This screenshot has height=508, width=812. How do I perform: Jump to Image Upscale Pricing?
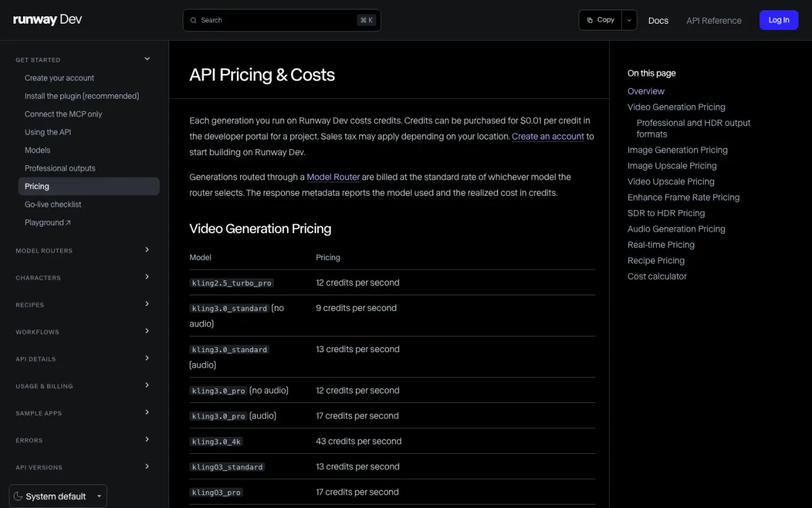[x=672, y=165]
